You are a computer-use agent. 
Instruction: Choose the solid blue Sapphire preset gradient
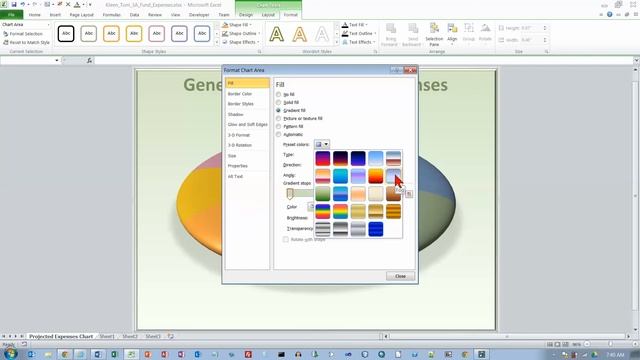(376, 229)
